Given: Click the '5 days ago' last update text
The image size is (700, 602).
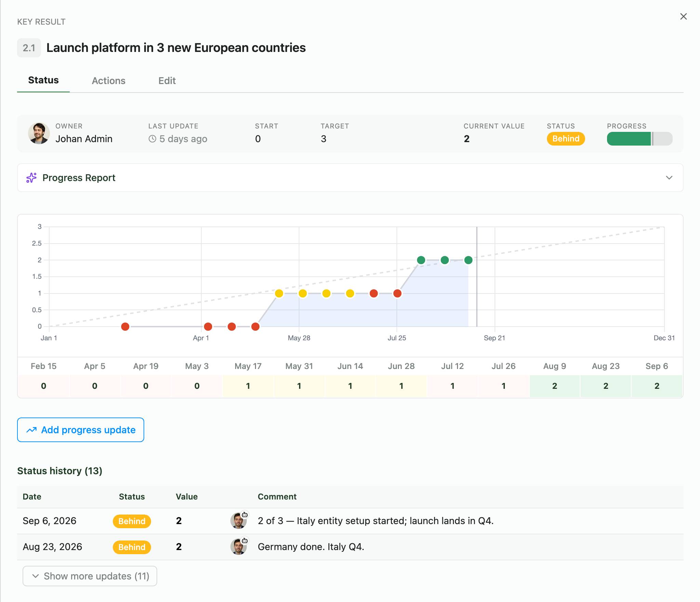Looking at the screenshot, I should tap(183, 139).
